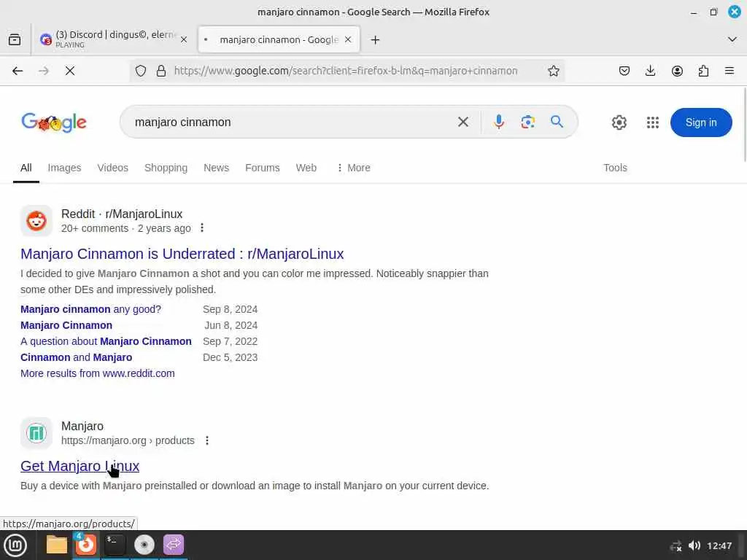Click the Manjaro site favicon

pos(36,433)
